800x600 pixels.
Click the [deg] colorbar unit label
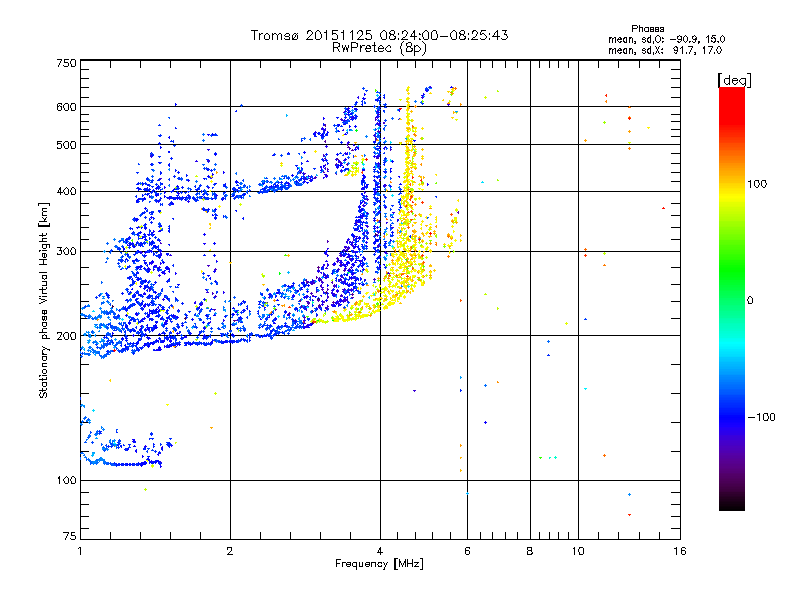734,80
